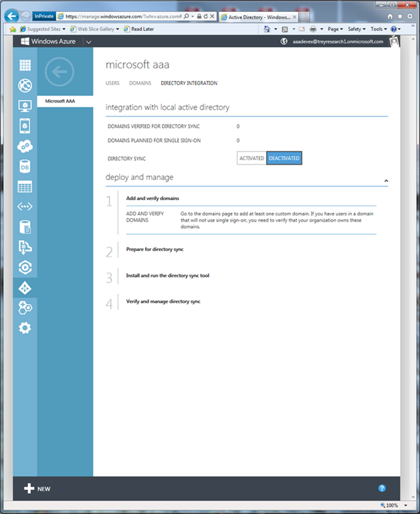
Task: Click the Stop X icon in address bar
Action: point(212,16)
